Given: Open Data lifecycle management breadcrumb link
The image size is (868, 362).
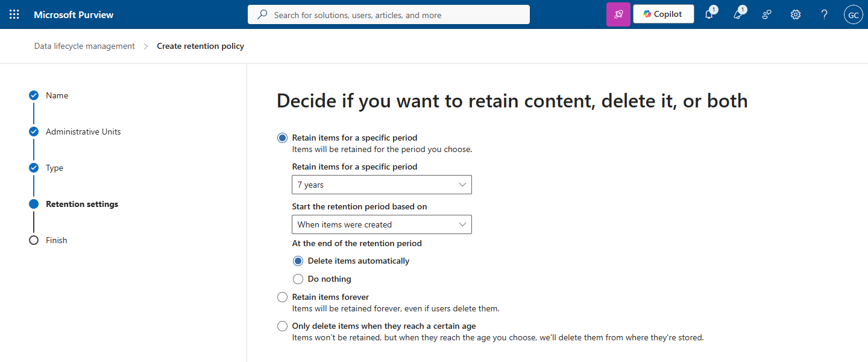Looking at the screenshot, I should (84, 46).
